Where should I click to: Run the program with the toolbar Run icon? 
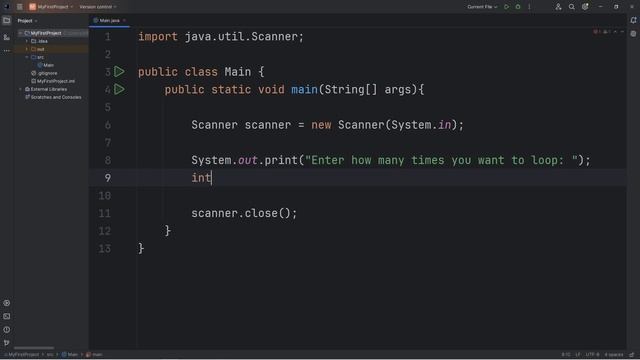507,7
